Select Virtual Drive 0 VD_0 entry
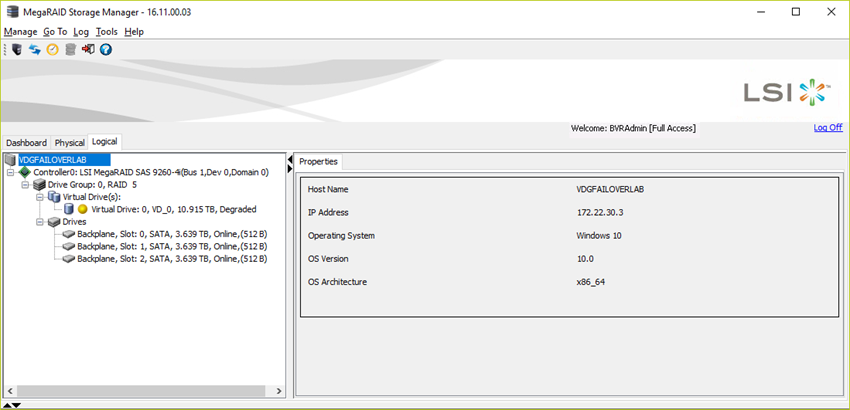850x410 pixels. click(173, 210)
